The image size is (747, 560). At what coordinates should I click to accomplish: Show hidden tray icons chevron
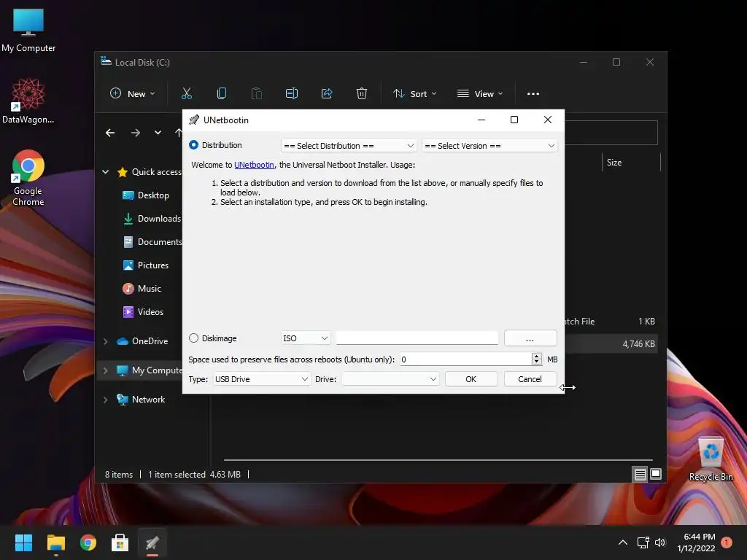[623, 542]
